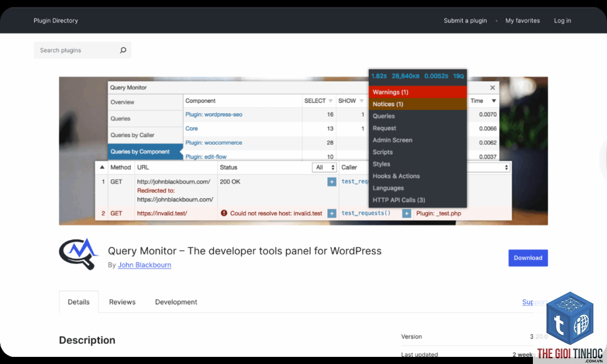The width and height of the screenshot is (607, 364).
Task: Close the Query Monitor panel with X
Action: pos(493,88)
